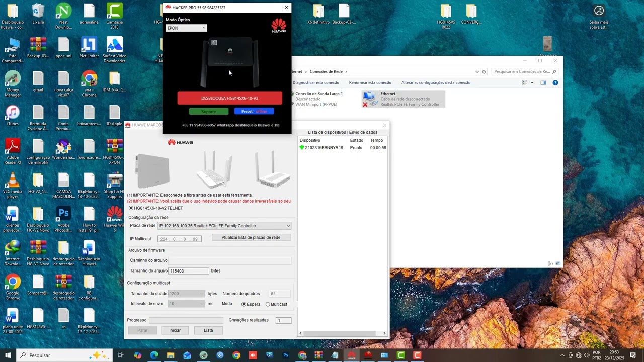644x362 pixels.
Task: Click the 'Gravações realizadas' field
Action: pyautogui.click(x=283, y=320)
